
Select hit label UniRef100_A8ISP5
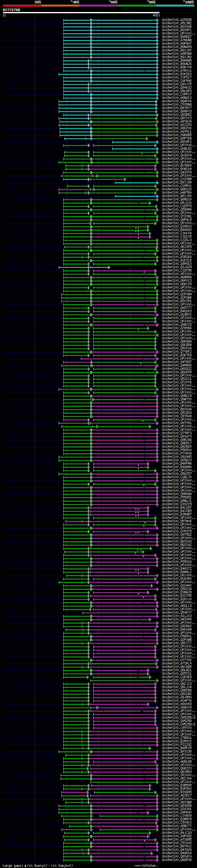[177, 247]
